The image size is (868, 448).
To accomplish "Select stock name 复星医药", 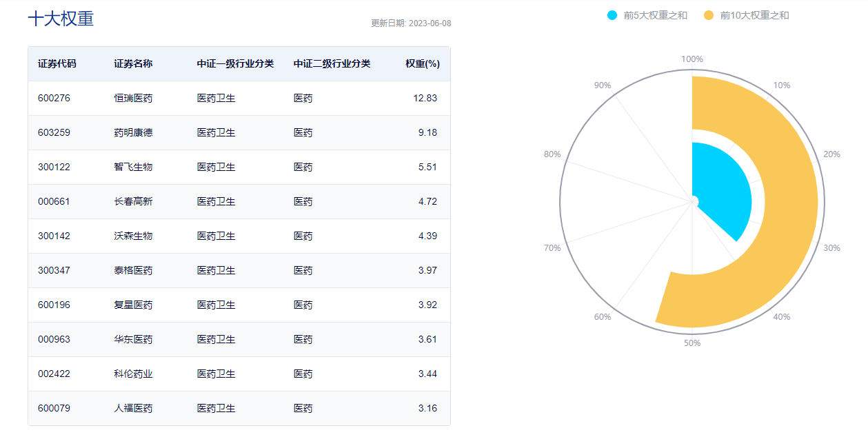I will 133,305.
